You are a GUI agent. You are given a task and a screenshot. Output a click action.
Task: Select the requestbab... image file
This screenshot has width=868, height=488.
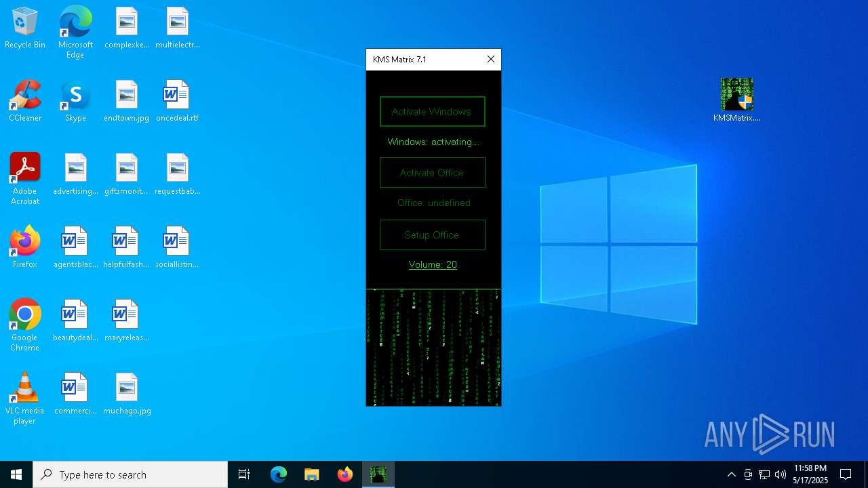(178, 174)
